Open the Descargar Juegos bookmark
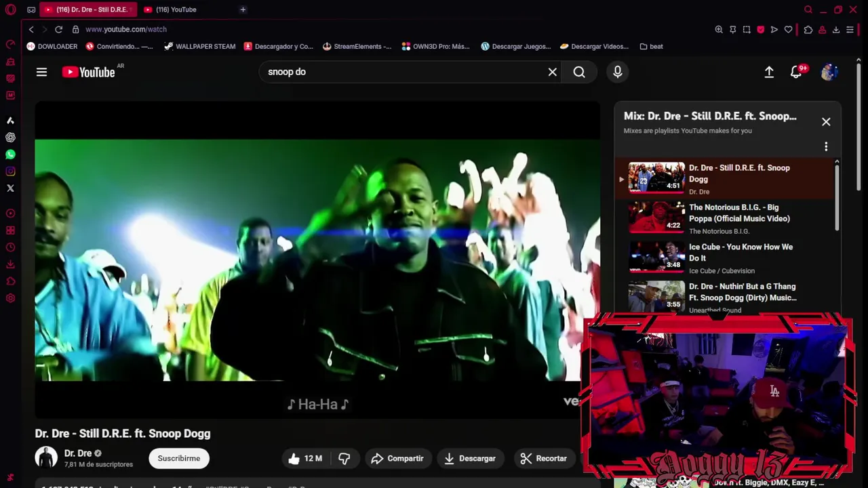Screen dimensions: 868x488 (515, 46)
